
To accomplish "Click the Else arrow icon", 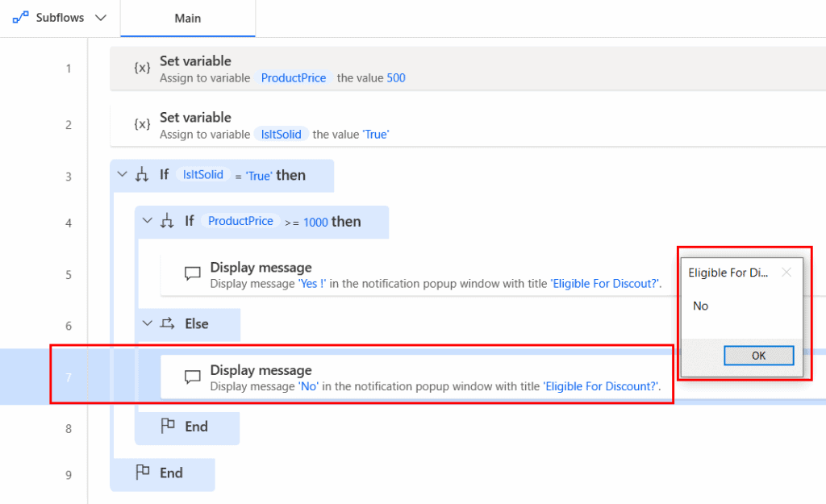I will pos(168,323).
